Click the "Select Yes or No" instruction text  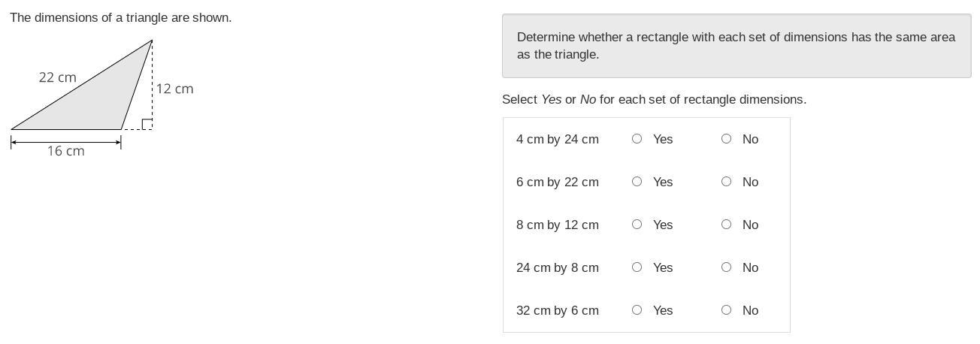(x=654, y=99)
